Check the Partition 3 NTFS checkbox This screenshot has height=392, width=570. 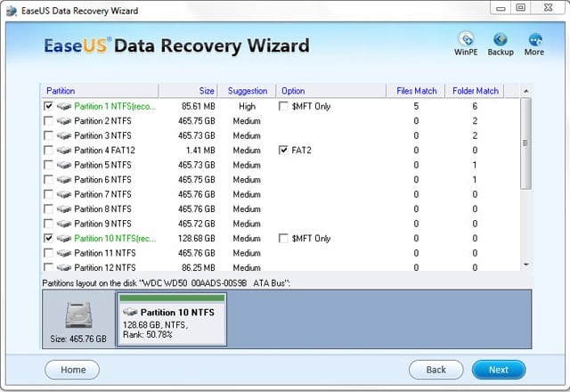pos(48,135)
